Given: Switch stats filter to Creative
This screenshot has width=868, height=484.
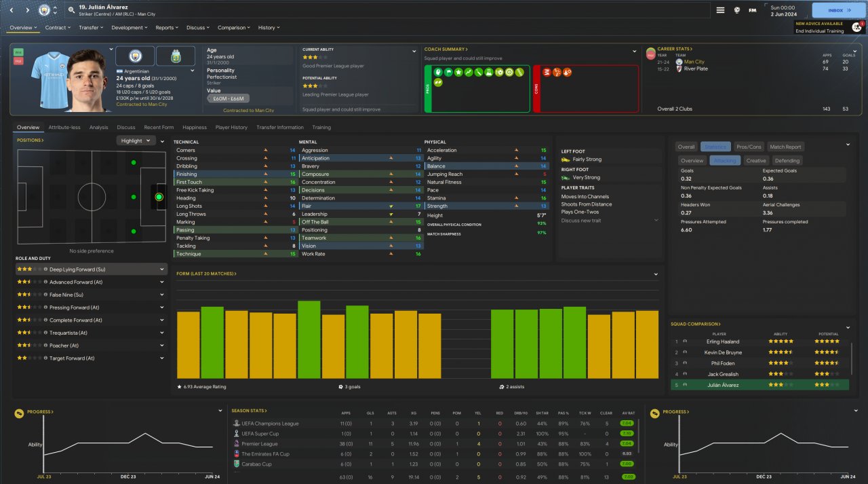Looking at the screenshot, I should pyautogui.click(x=755, y=161).
